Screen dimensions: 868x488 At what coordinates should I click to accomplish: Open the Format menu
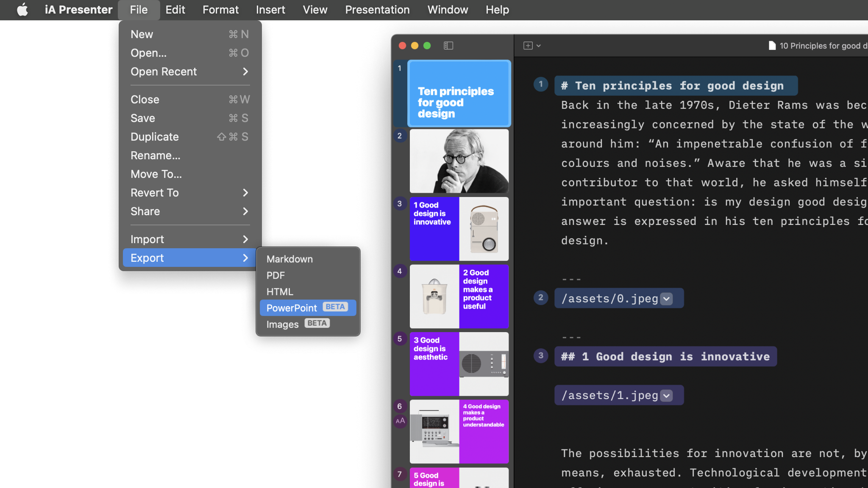[220, 10]
